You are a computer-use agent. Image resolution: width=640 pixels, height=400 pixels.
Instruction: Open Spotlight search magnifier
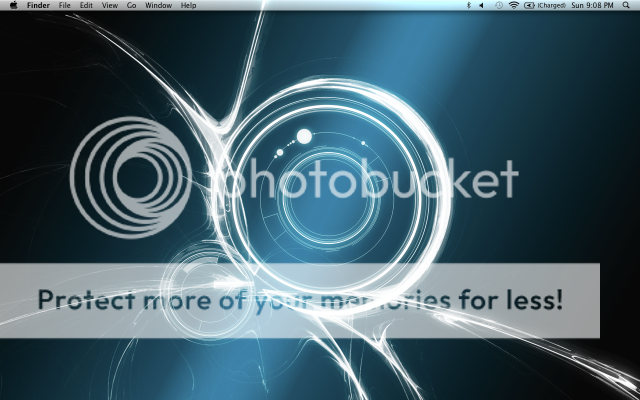(x=626, y=5)
